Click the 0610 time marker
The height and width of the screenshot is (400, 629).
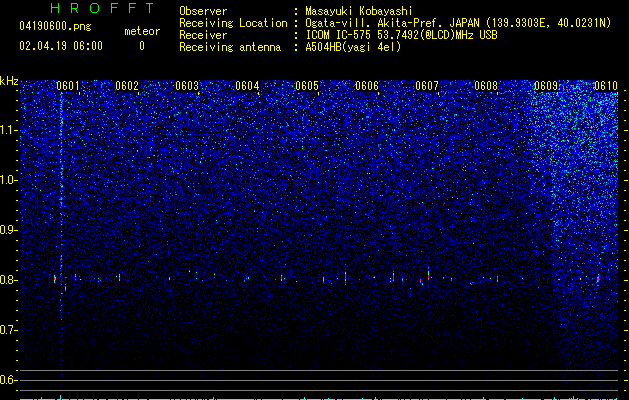[x=606, y=86]
